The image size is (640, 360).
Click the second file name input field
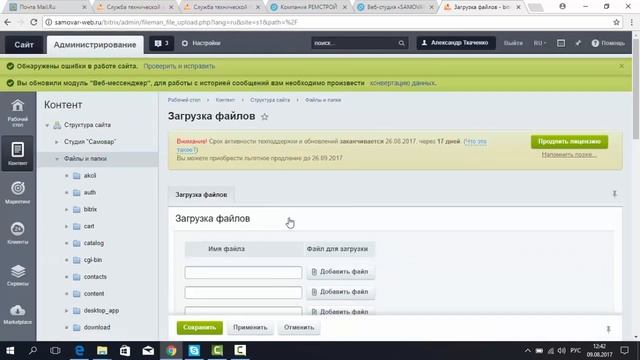(x=243, y=292)
